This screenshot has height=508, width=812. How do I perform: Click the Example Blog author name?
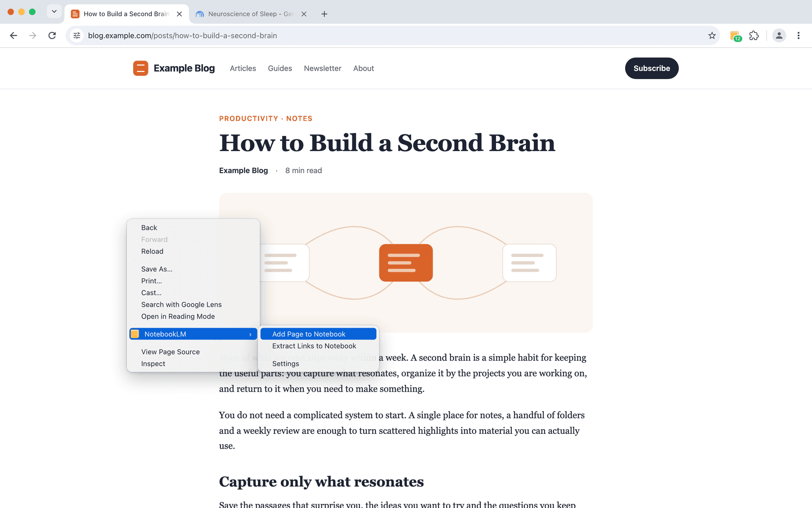[x=244, y=171]
